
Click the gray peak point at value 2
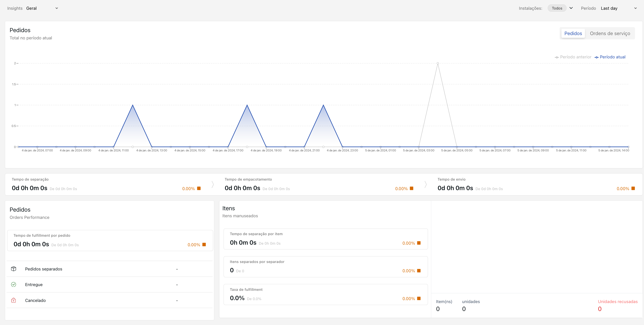[x=438, y=63]
